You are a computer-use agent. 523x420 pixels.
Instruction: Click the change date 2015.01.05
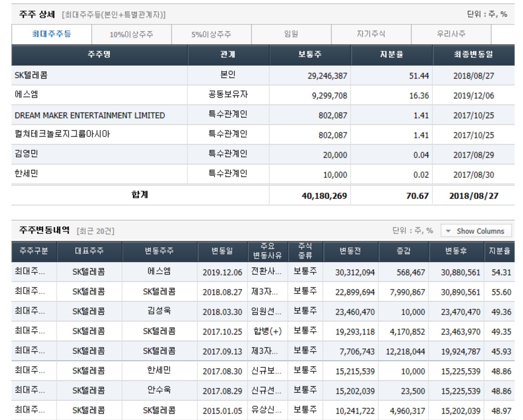[222, 411]
